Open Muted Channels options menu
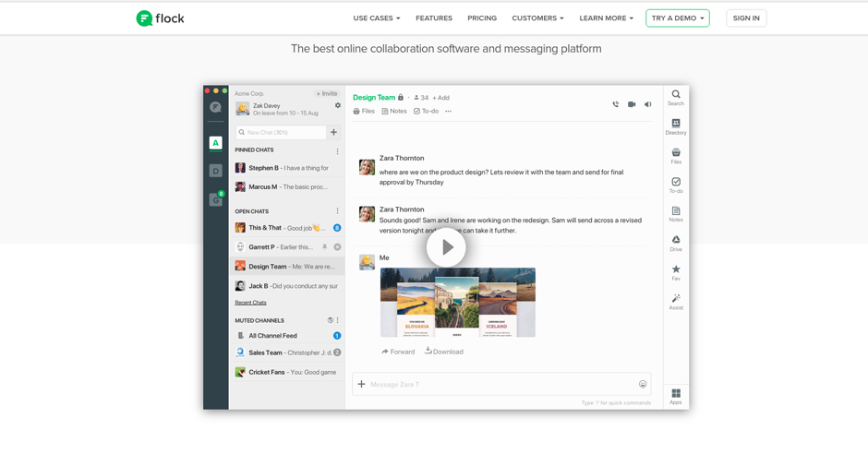 (x=338, y=320)
